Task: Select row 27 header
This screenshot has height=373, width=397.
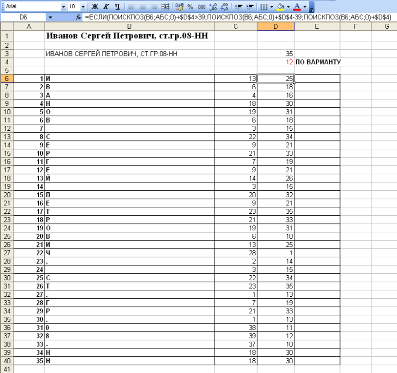Action: [7, 253]
